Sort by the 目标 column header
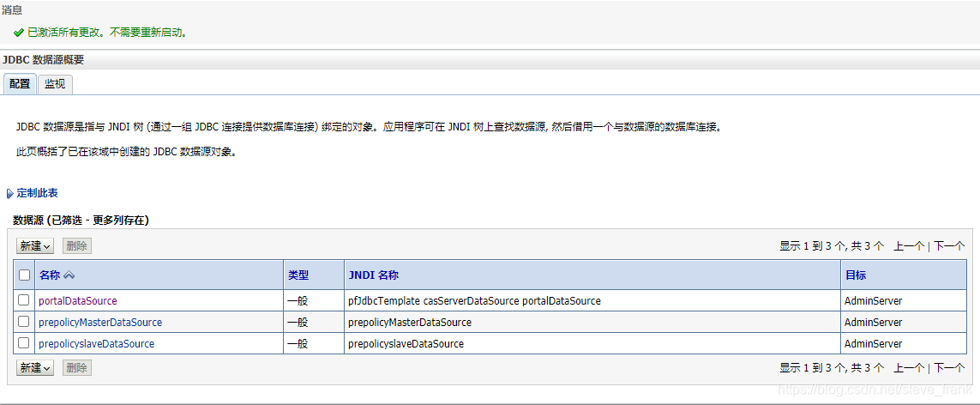This screenshot has width=980, height=405. click(856, 275)
